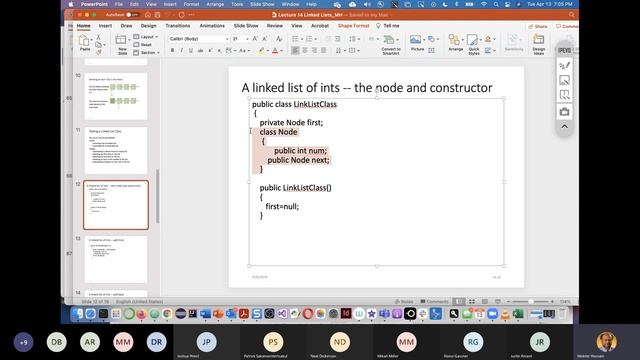Open the Transitions tab
Viewport: 640px width, 360px height.
coord(178,26)
